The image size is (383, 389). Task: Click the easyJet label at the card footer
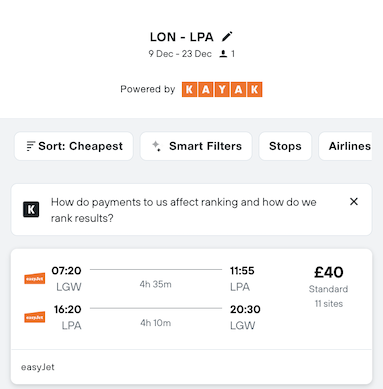click(x=38, y=367)
